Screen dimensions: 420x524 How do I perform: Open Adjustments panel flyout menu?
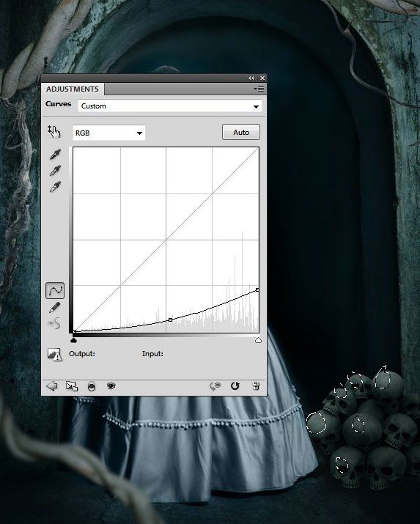point(259,89)
